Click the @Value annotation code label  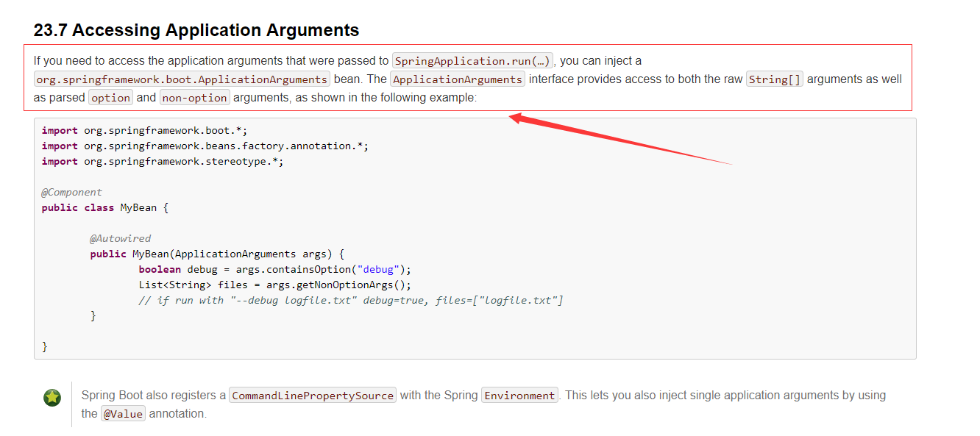tap(123, 414)
